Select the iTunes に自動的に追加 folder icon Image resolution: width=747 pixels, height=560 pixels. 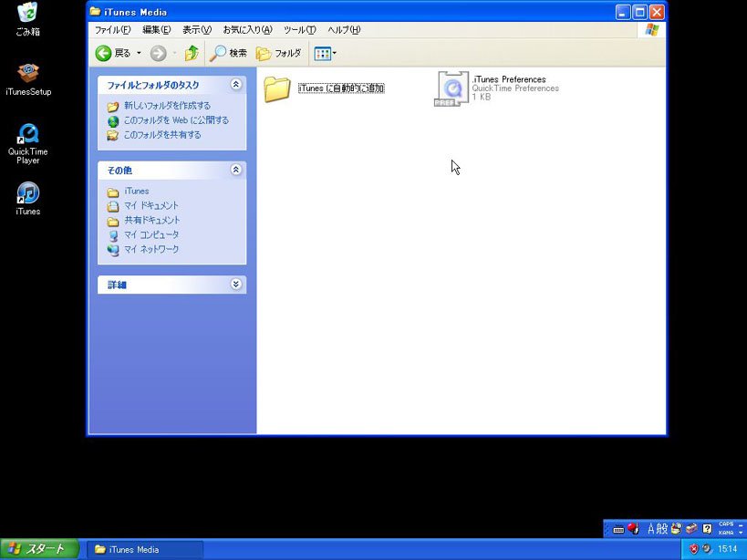coord(276,88)
